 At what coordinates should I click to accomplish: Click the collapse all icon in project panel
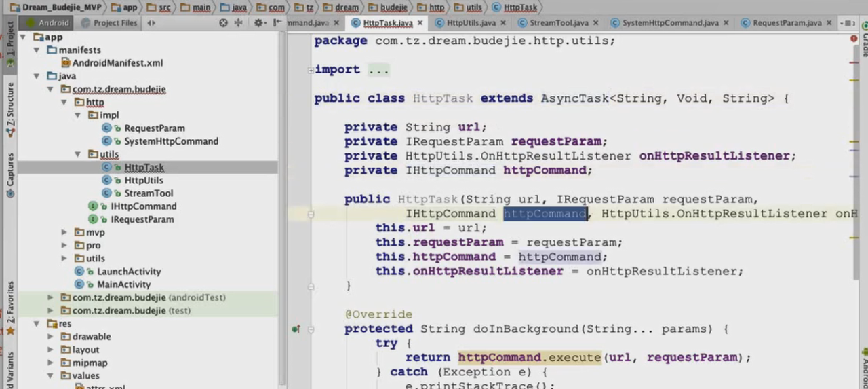[238, 23]
